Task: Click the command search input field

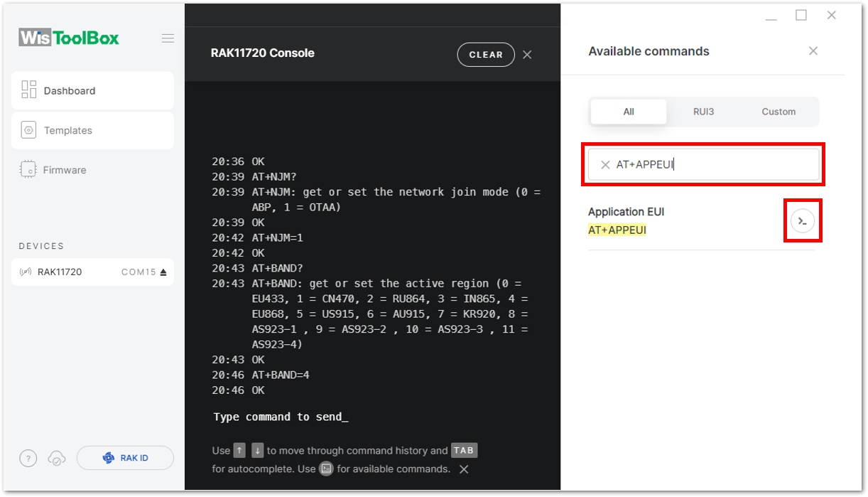Action: pos(703,165)
